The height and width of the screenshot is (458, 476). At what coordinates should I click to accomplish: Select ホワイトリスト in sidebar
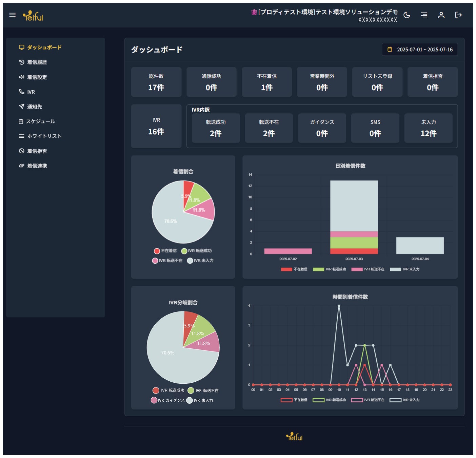coord(40,136)
